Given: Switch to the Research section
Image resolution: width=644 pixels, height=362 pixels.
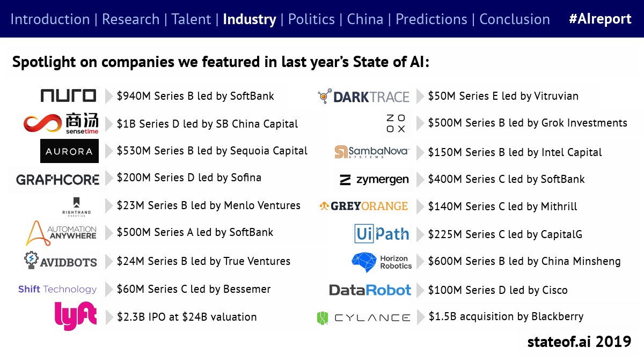Looking at the screenshot, I should coord(130,19).
